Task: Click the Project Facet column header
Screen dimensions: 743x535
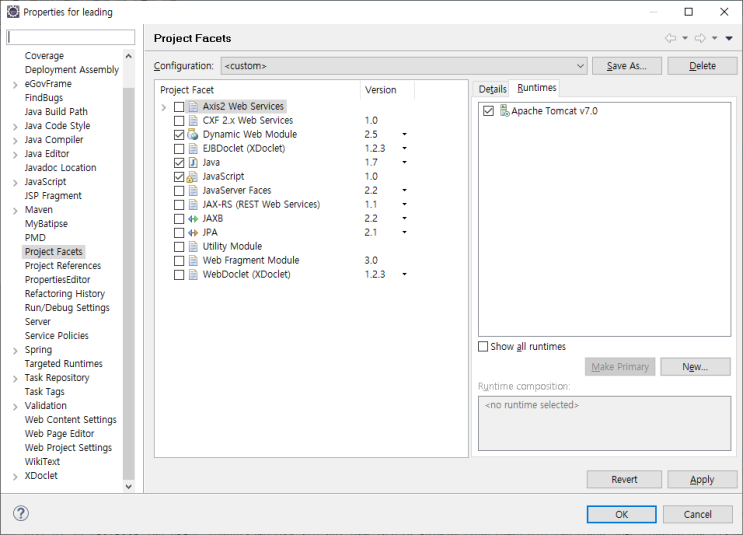Action: (257, 90)
